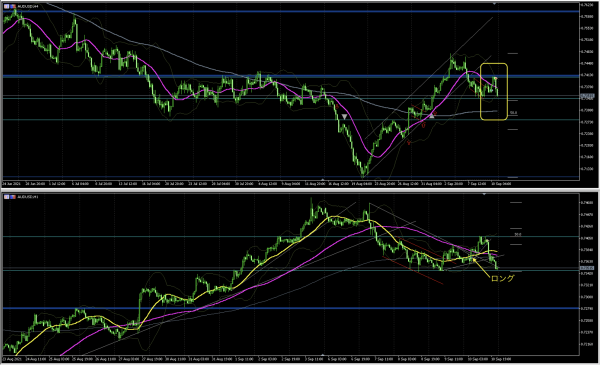The width and height of the screenshot is (600, 365).
Task: Select the thick blue horizontal line in the H1 chart
Action: (291, 308)
